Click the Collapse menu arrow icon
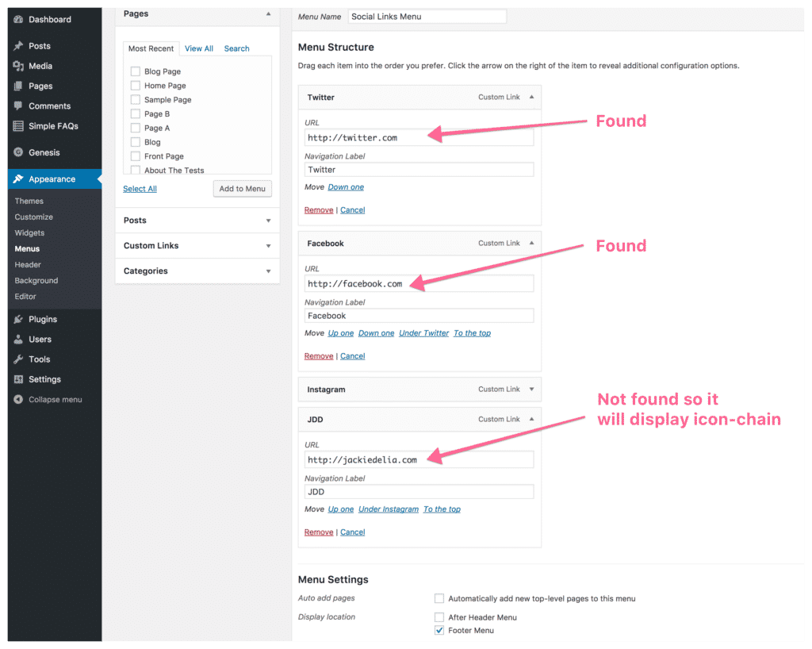812x649 pixels. (18, 400)
